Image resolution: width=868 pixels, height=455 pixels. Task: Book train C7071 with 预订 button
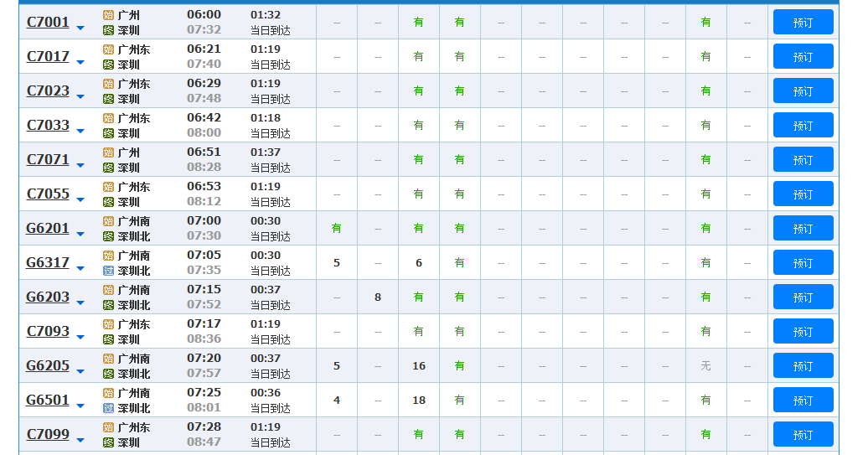pos(803,159)
